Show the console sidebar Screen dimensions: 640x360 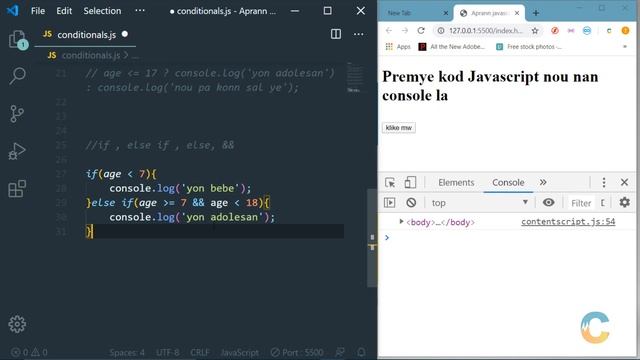tap(389, 202)
